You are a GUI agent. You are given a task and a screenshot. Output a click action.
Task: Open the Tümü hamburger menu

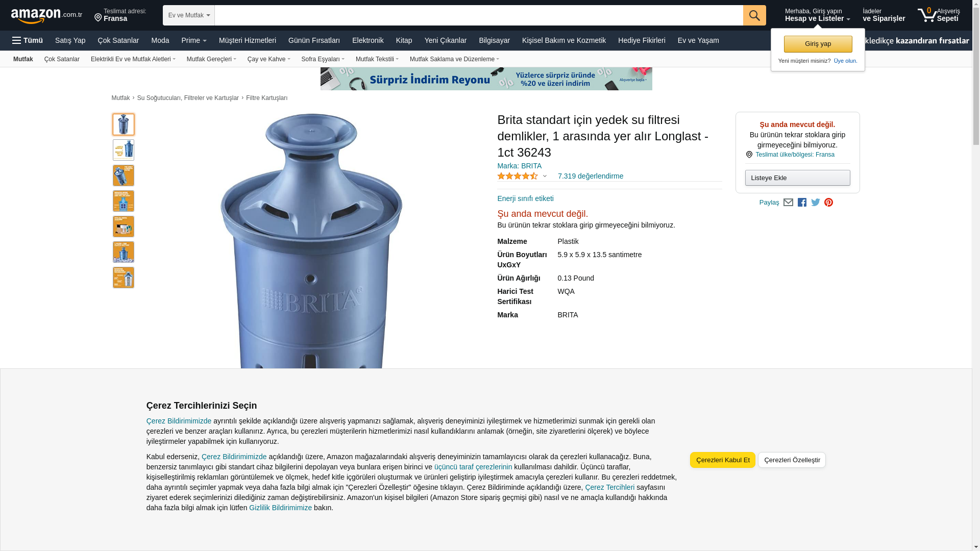click(28, 40)
